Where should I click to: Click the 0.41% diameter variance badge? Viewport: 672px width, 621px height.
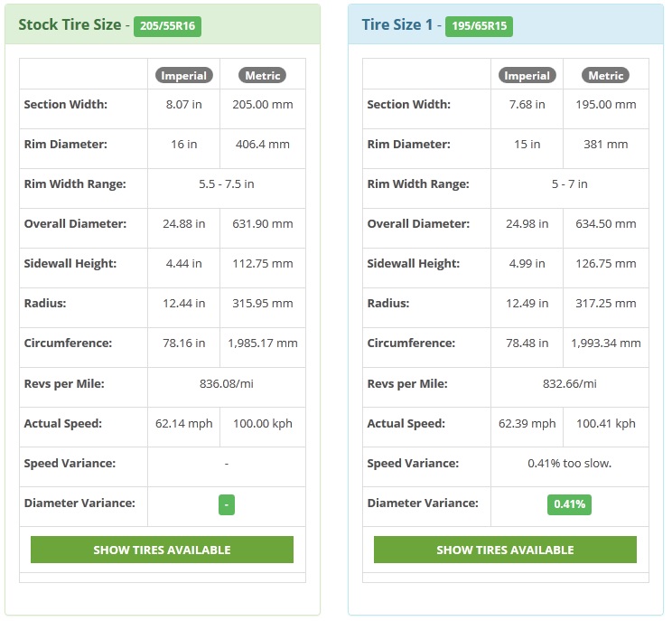(569, 504)
